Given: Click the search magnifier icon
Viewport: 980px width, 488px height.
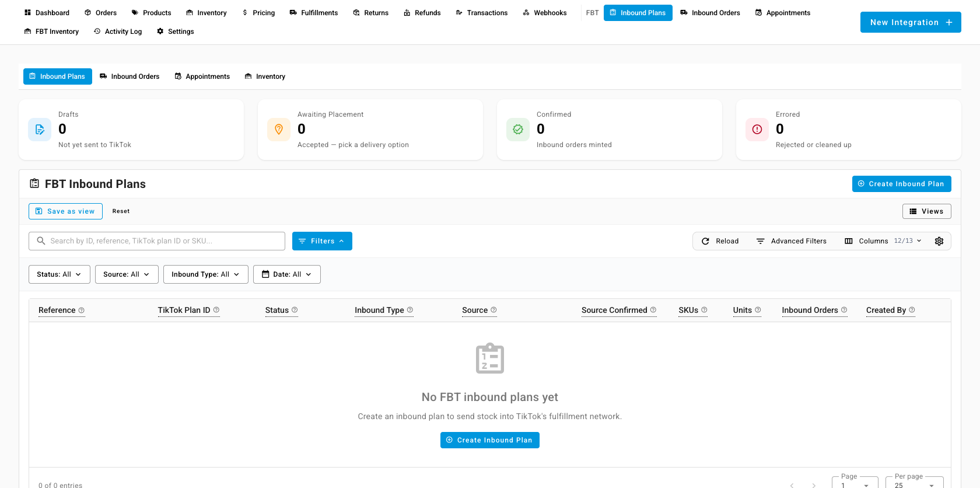Looking at the screenshot, I should pos(41,241).
